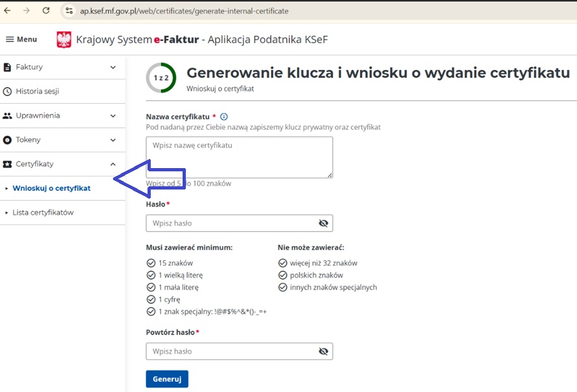
Task: Click the Polish eagle emblem logo
Action: (x=64, y=40)
